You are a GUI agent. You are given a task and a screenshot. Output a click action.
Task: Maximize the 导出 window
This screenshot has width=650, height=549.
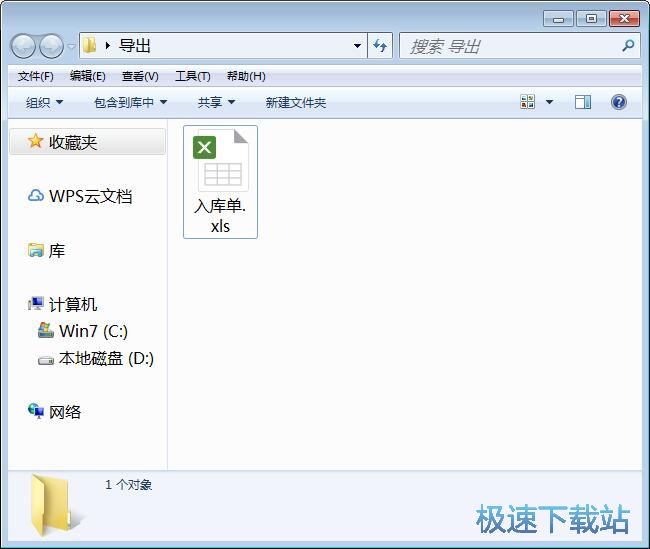[x=591, y=19]
